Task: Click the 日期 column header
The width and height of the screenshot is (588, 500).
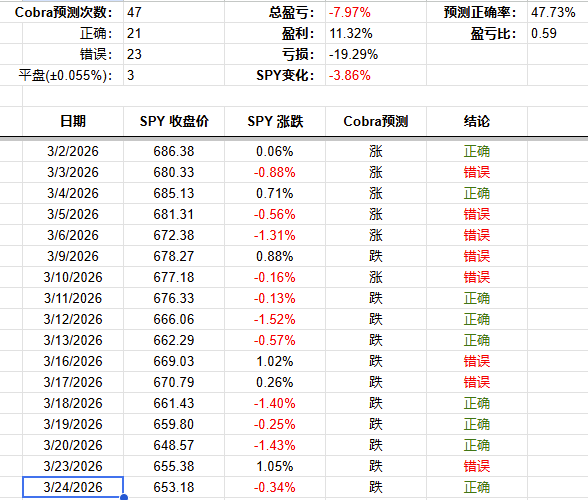Action: [73, 121]
